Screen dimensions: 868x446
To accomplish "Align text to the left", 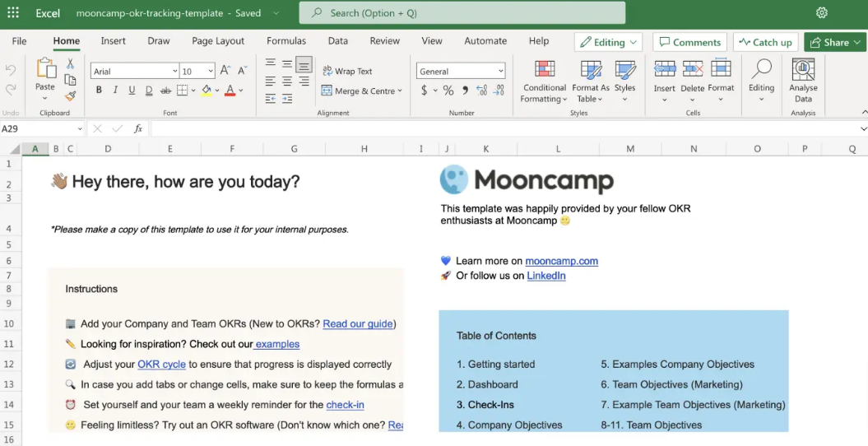I will [270, 81].
